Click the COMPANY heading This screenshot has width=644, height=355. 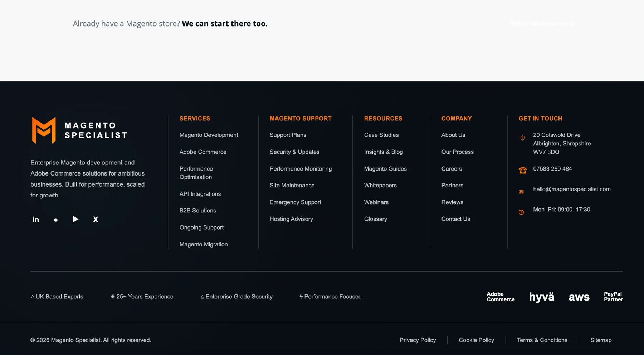[457, 119]
